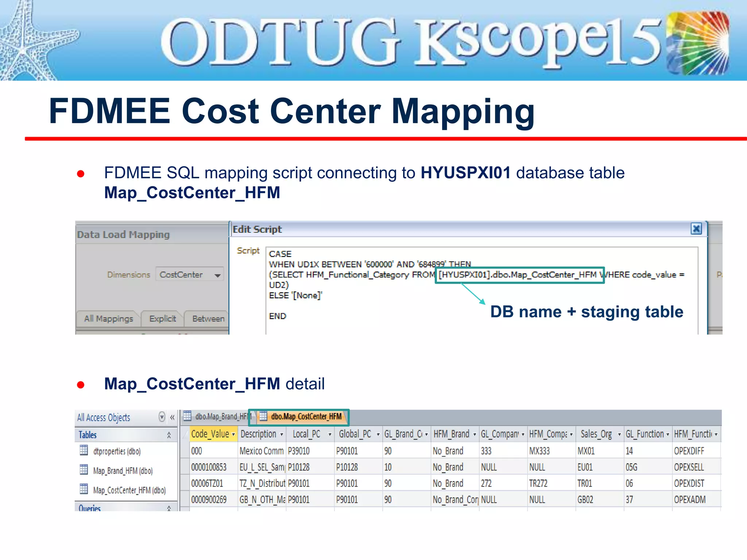Select dtproperties (dbo) table icon

(x=84, y=451)
